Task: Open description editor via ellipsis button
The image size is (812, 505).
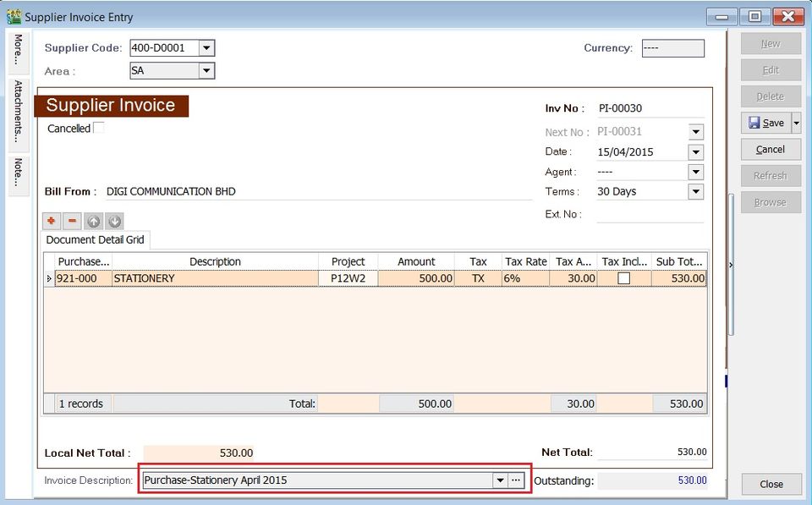Action: (516, 480)
